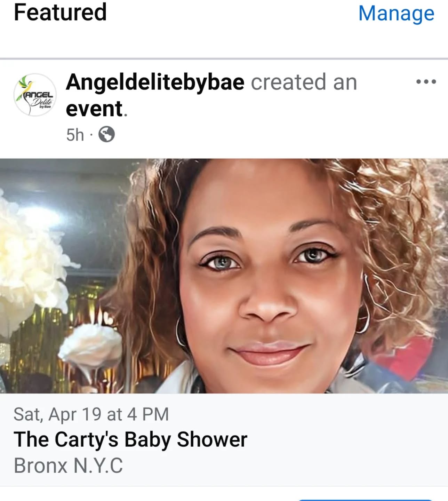
Task: Open the gray event details card
Action: [x=224, y=440]
